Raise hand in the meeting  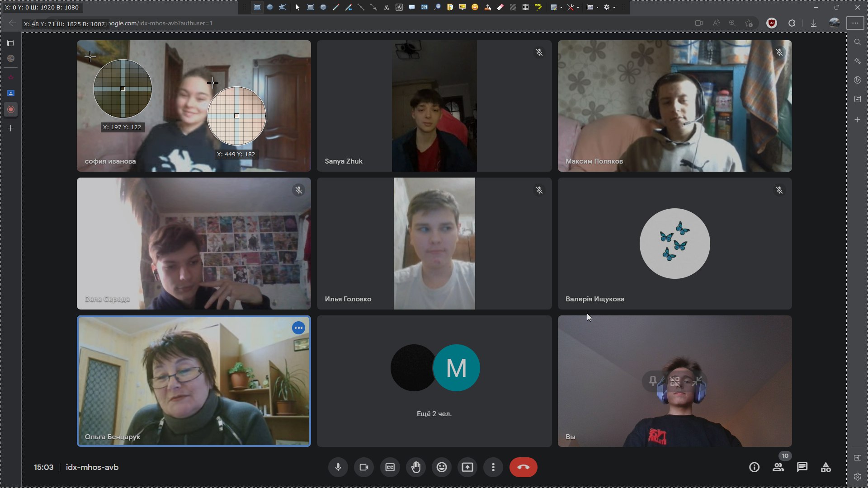pos(416,467)
